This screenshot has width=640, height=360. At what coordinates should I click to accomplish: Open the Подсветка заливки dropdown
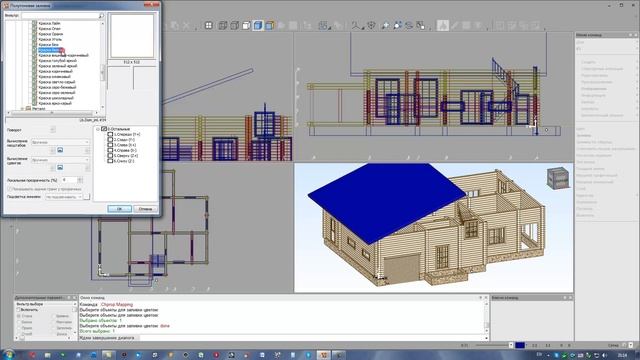63,197
